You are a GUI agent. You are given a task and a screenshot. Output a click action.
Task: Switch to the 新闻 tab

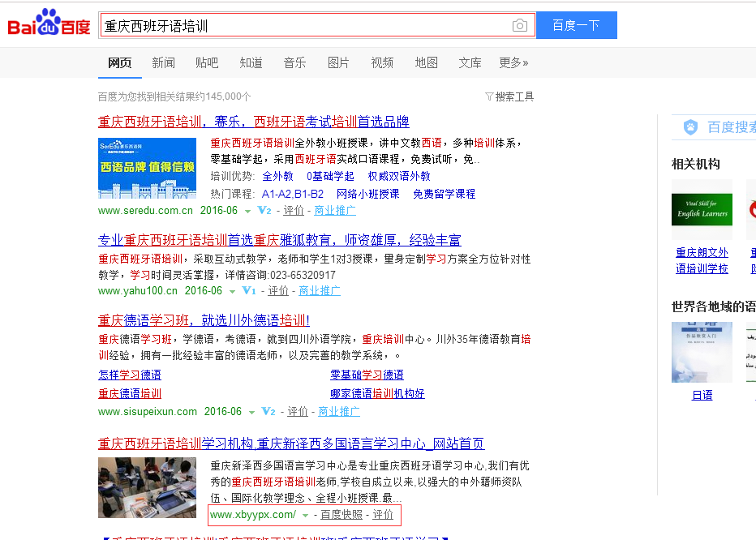163,62
